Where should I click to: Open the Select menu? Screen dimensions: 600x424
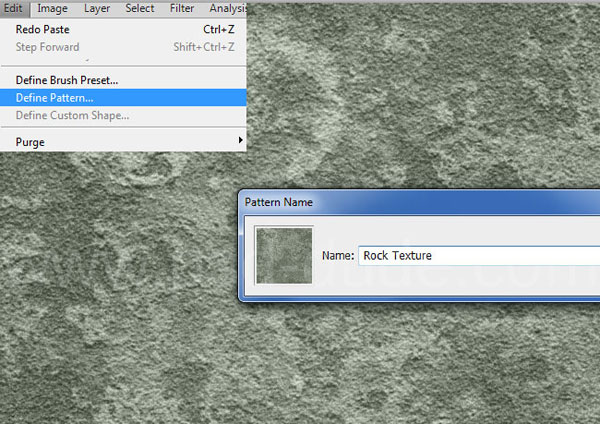point(140,8)
